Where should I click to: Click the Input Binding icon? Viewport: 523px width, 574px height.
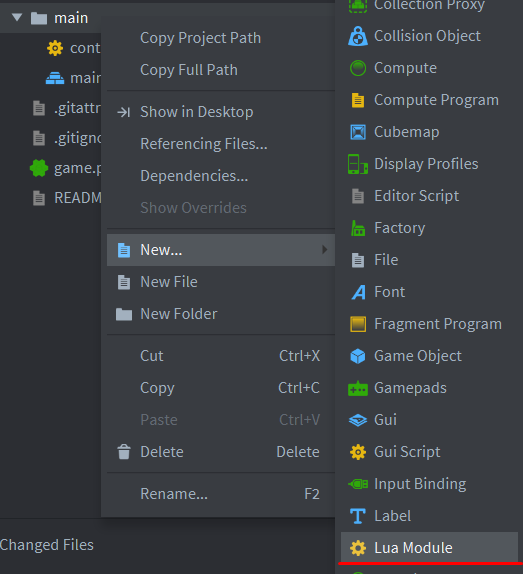pyautogui.click(x=358, y=484)
